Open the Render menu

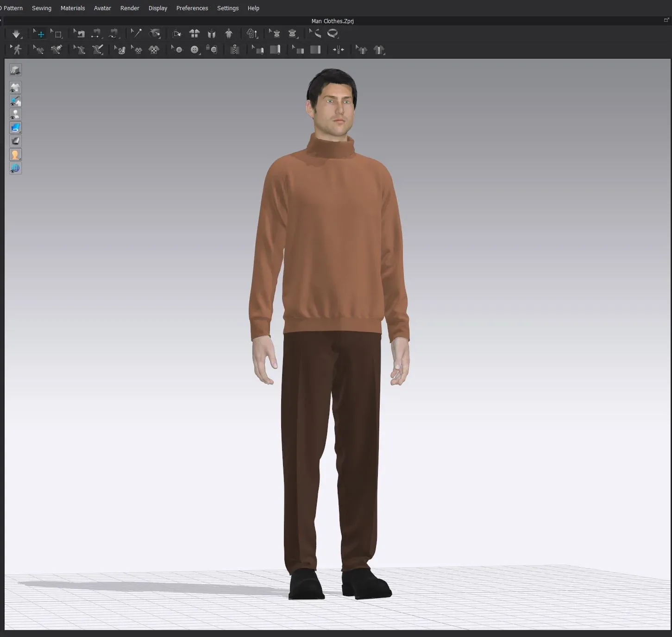click(130, 8)
